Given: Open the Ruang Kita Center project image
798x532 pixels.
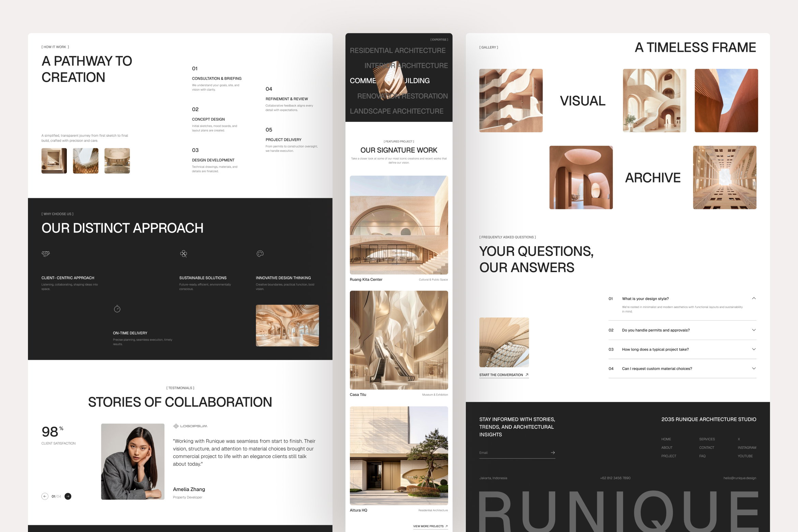Looking at the screenshot, I should point(399,225).
